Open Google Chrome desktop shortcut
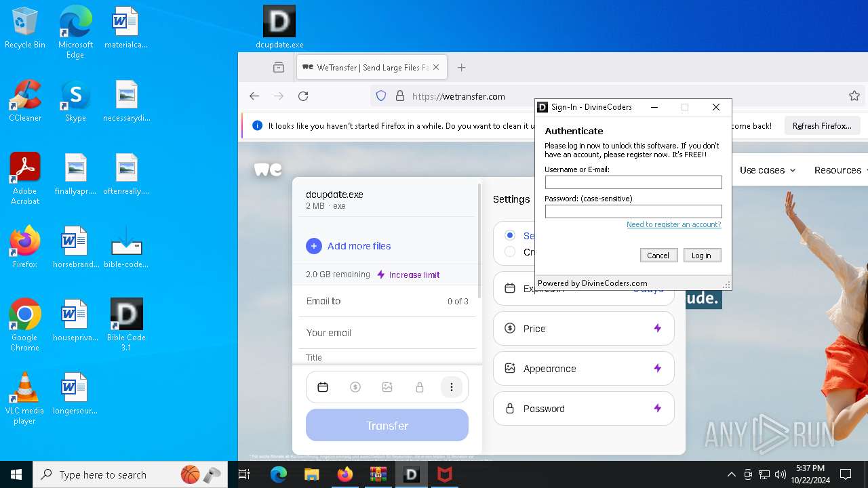This screenshot has width=868, height=488. 25,325
